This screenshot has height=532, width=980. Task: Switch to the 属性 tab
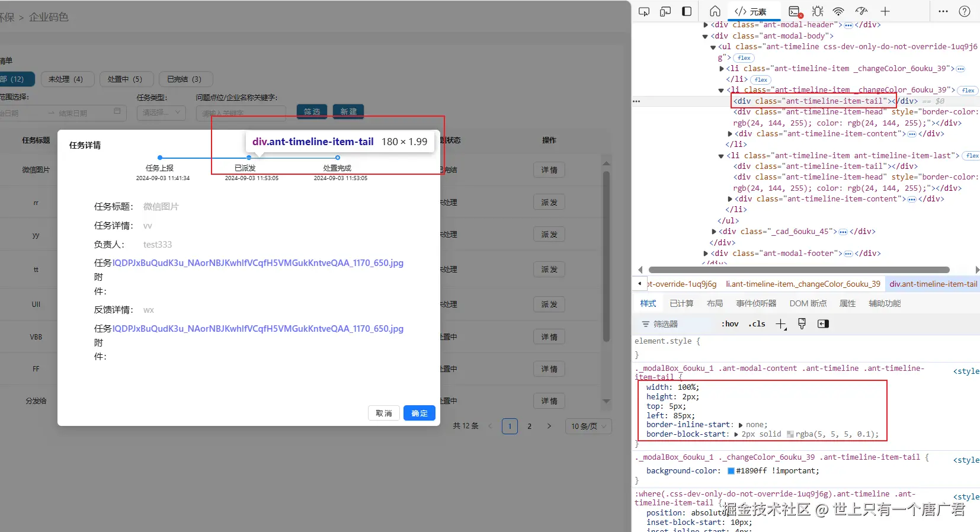tap(847, 303)
